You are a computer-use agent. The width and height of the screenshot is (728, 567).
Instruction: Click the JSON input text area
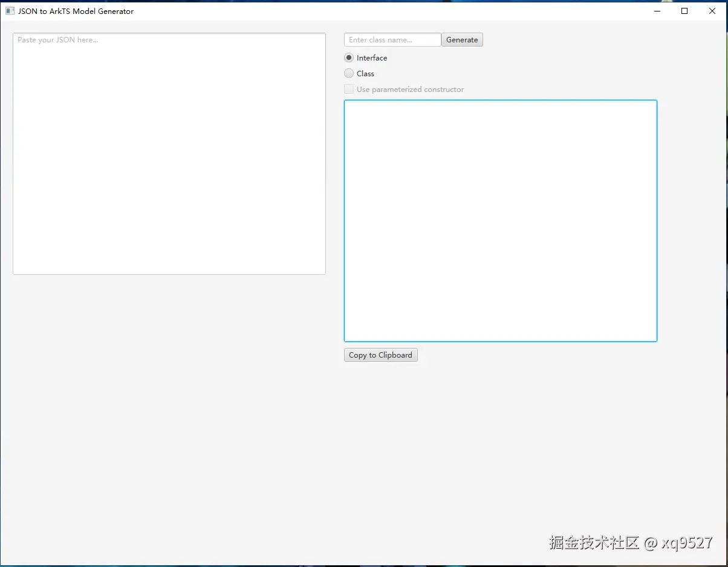tap(169, 154)
